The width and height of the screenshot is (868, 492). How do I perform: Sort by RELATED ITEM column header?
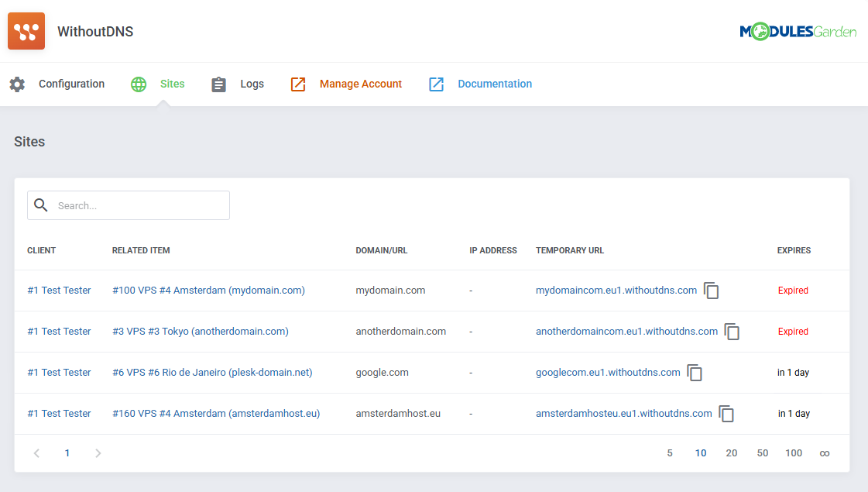[141, 250]
